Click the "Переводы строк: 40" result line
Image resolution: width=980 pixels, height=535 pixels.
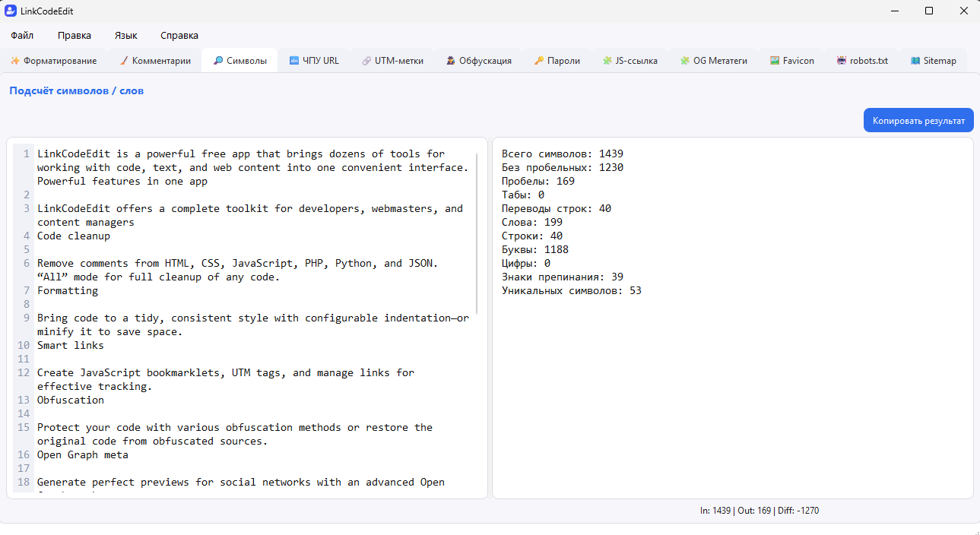(x=557, y=208)
